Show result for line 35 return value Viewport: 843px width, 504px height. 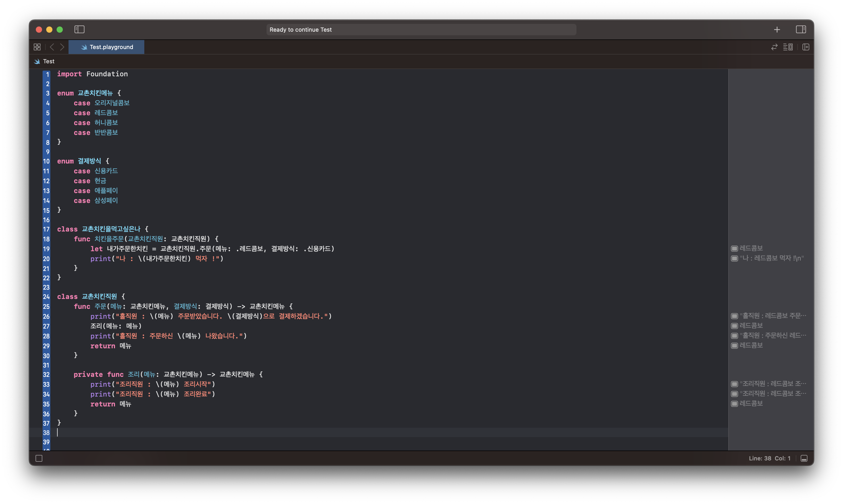click(x=734, y=404)
